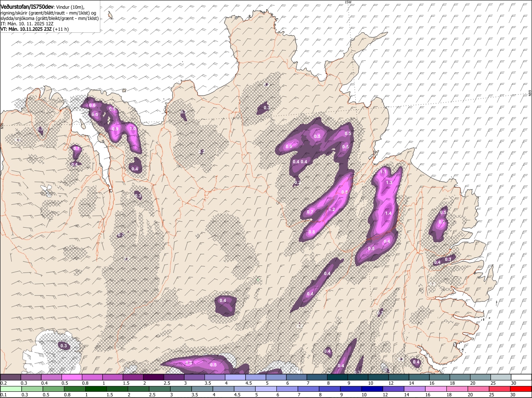The height and width of the screenshot is (398, 532).
Task: Click the 1.1 snowfall value on the map
Action: coord(384,172)
